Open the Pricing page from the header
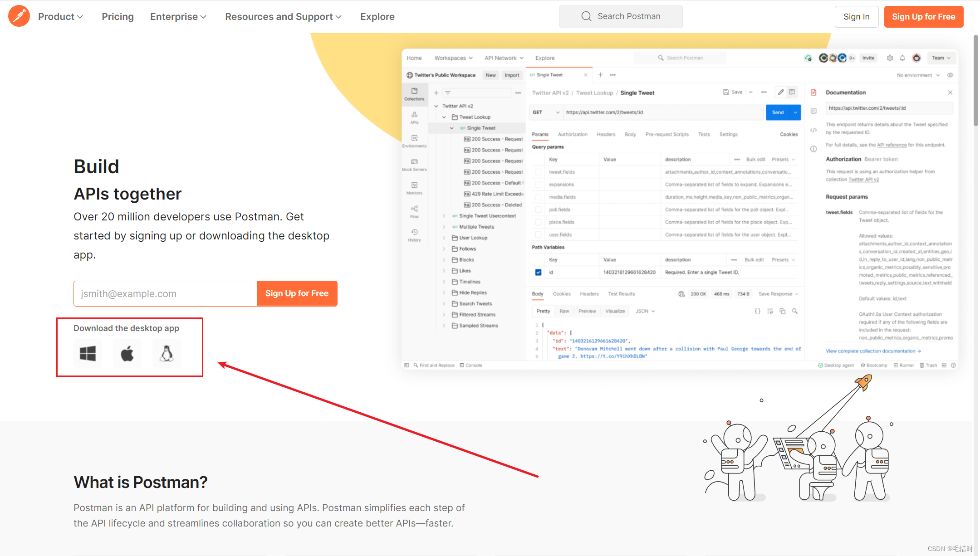The image size is (980, 556). point(118,17)
